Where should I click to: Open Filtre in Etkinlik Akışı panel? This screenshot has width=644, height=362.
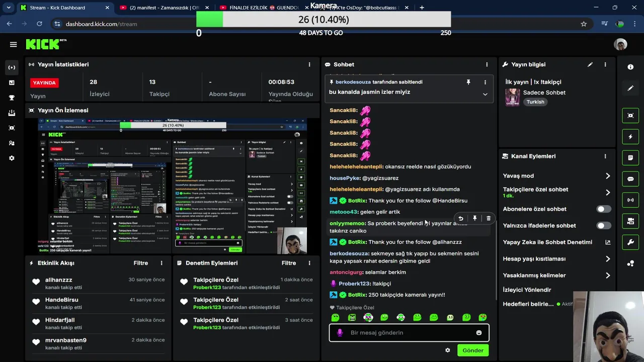(x=141, y=263)
